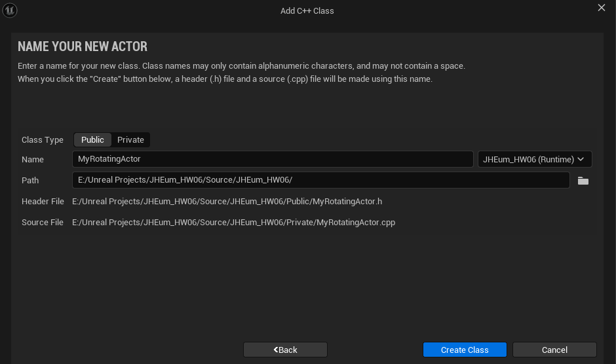Viewport: 616px width, 364px height.
Task: Focus the MyRotatingActor Name field
Action: click(x=273, y=159)
